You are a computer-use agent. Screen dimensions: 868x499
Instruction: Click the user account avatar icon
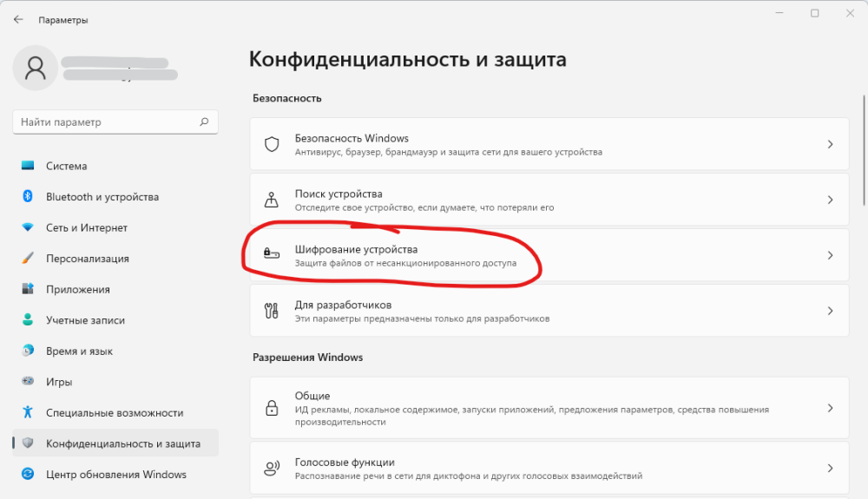36,68
